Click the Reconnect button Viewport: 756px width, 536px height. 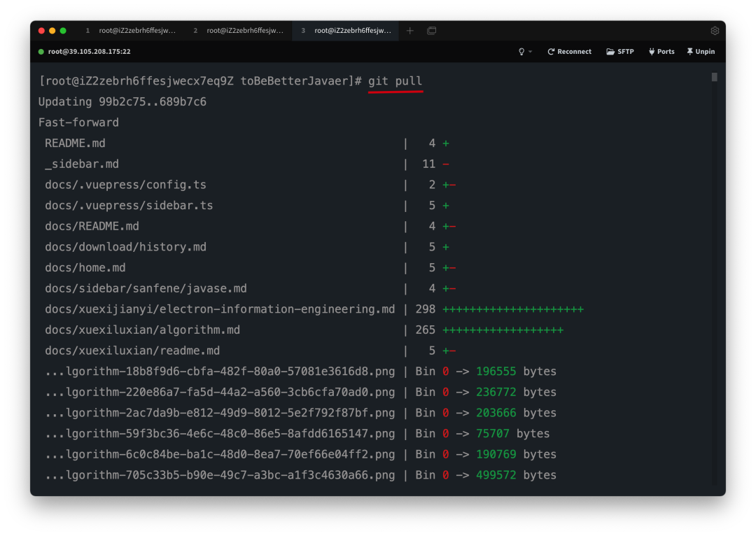coord(569,52)
